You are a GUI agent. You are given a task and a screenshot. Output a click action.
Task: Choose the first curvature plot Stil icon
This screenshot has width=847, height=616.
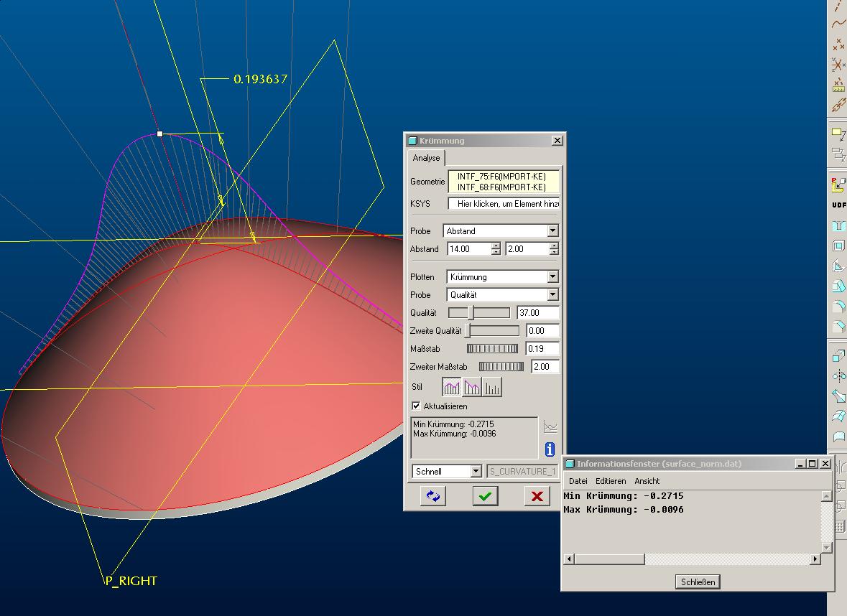click(x=452, y=386)
